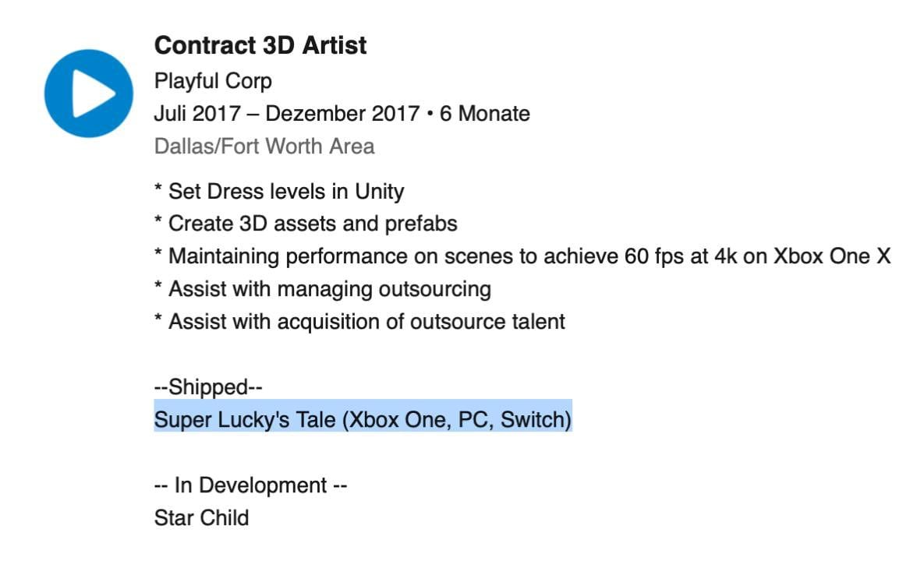Click the Playful Corp company name
Viewport: 924px width, 561px height.
pos(213,80)
